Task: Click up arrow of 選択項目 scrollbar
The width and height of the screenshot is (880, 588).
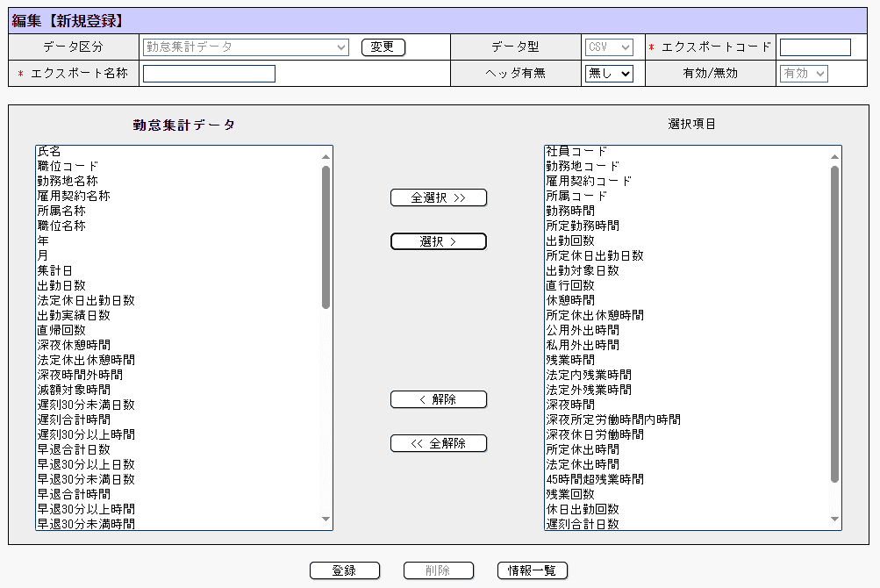Action: [x=835, y=158]
